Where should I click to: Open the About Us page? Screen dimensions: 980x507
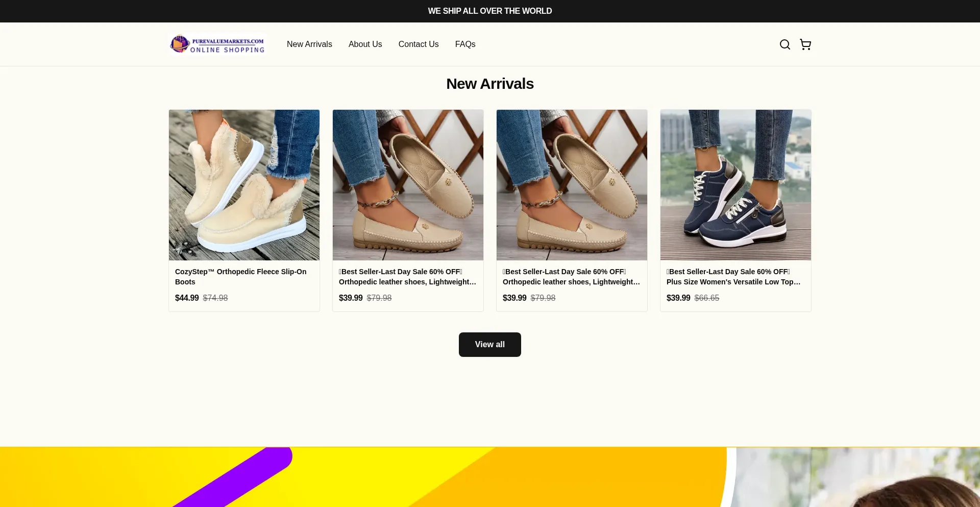point(365,44)
